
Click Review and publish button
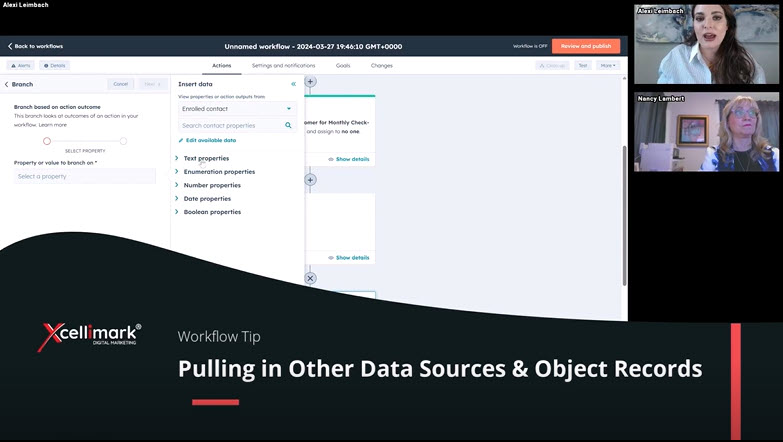[x=586, y=46]
